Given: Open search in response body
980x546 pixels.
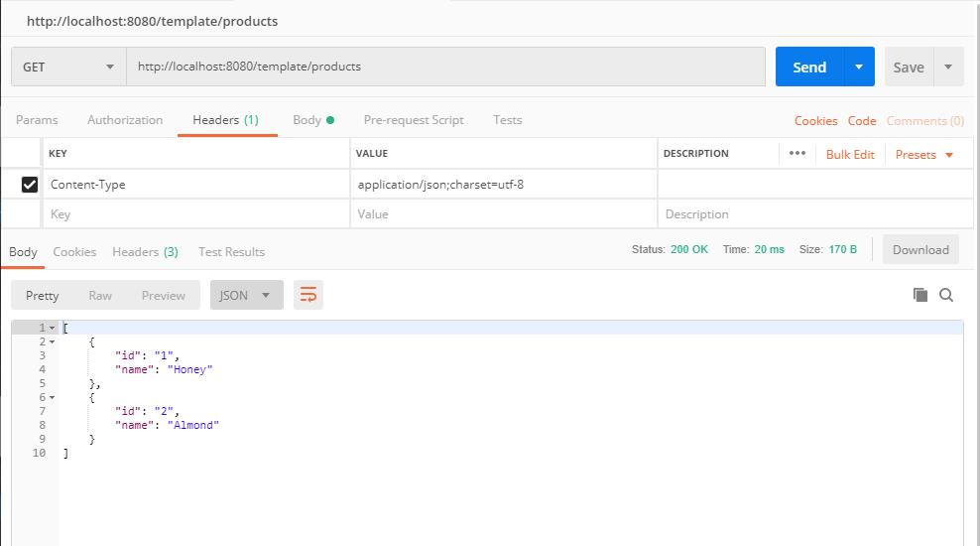Looking at the screenshot, I should (x=946, y=295).
